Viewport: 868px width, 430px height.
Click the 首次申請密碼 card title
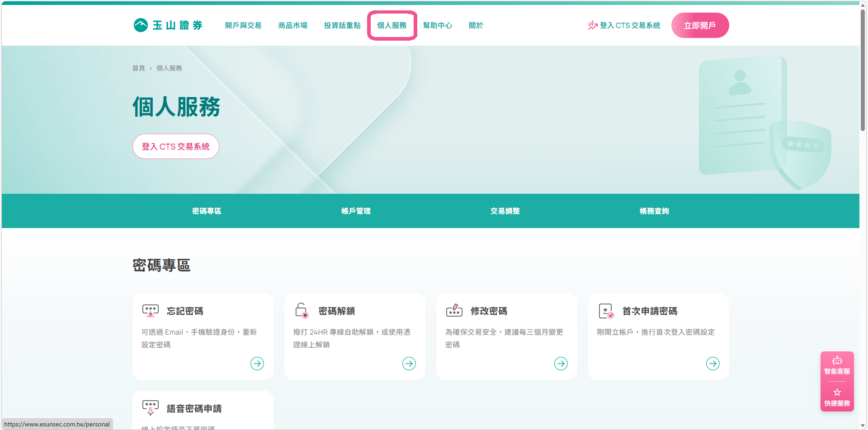point(650,311)
